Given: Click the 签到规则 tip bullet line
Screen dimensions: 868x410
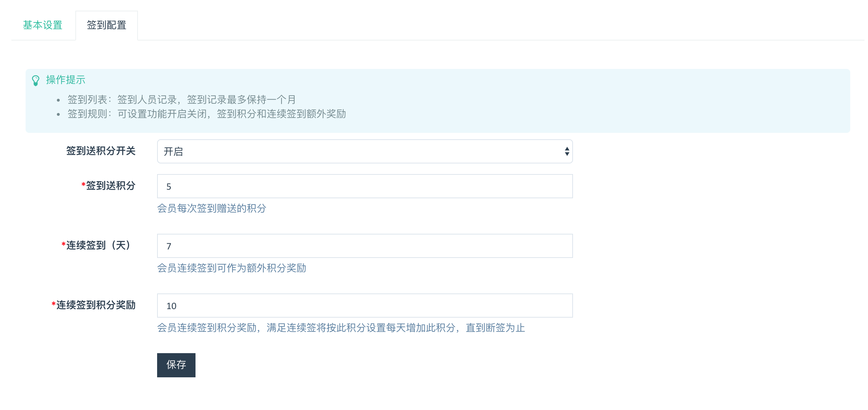Looking at the screenshot, I should click(x=206, y=114).
